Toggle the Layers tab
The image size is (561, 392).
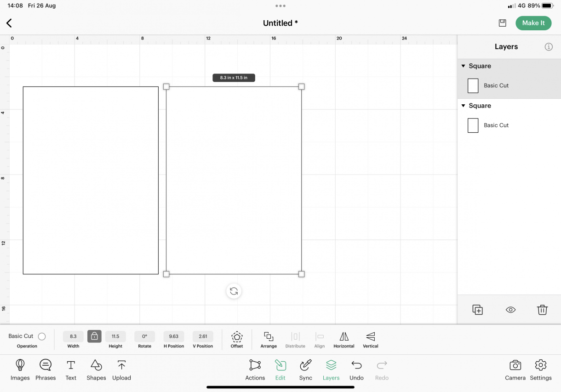tap(331, 370)
